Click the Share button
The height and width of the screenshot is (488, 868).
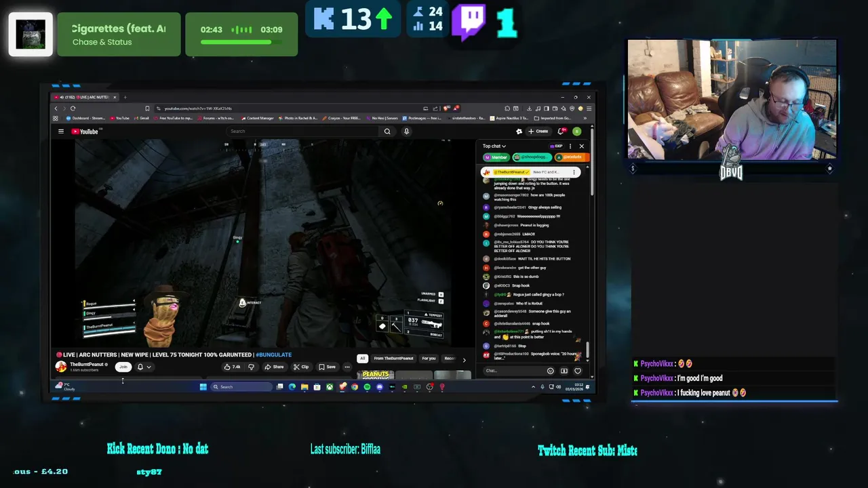tap(274, 367)
